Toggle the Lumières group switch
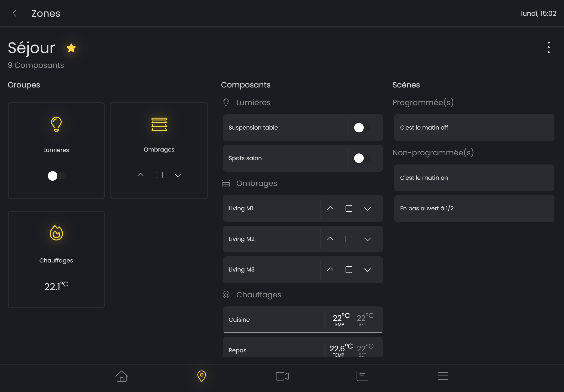 (56, 176)
